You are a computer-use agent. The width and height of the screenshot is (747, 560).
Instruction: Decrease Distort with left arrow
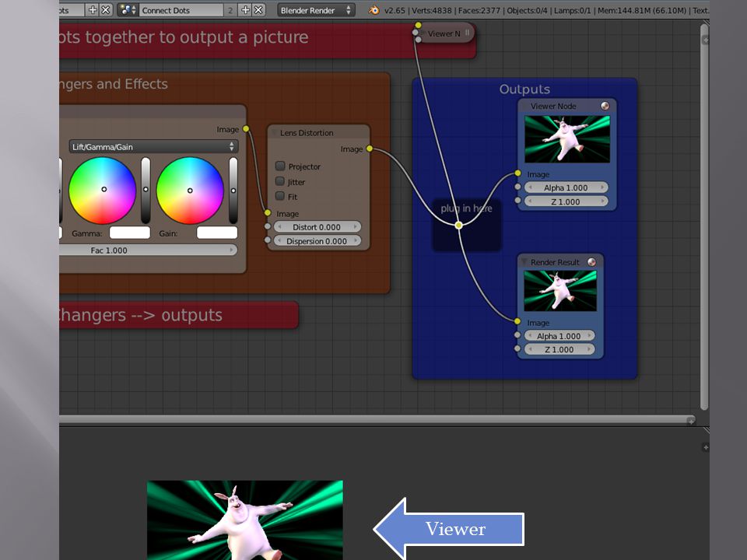[x=279, y=227]
